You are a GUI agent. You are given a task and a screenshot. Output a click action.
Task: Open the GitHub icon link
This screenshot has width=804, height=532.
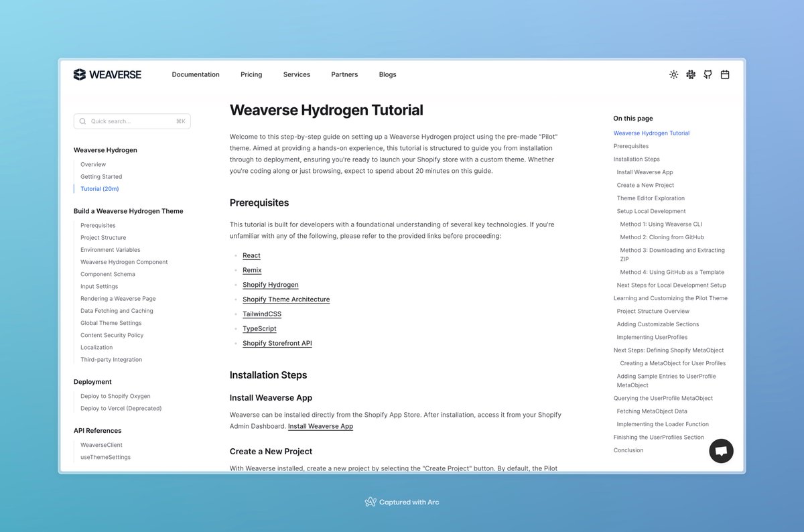click(x=708, y=74)
